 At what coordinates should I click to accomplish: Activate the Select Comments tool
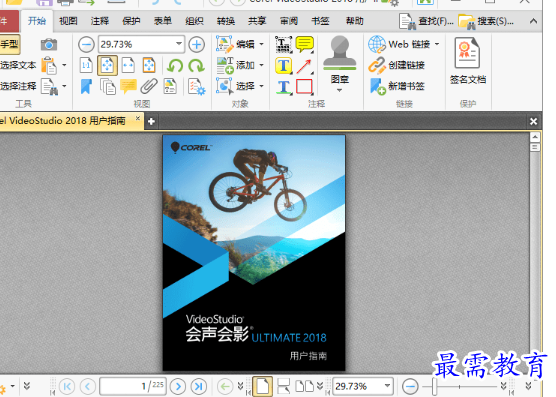tap(18, 86)
